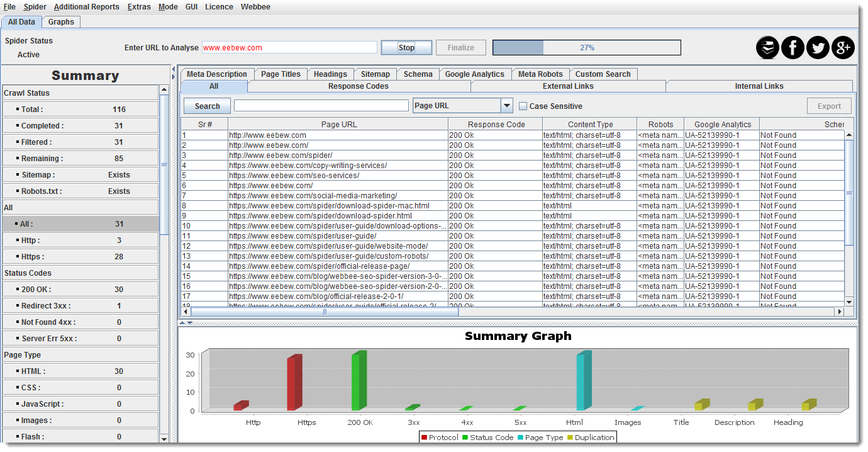
Task: Click the left-pointing arrow on the Summary divider
Action: (x=174, y=69)
